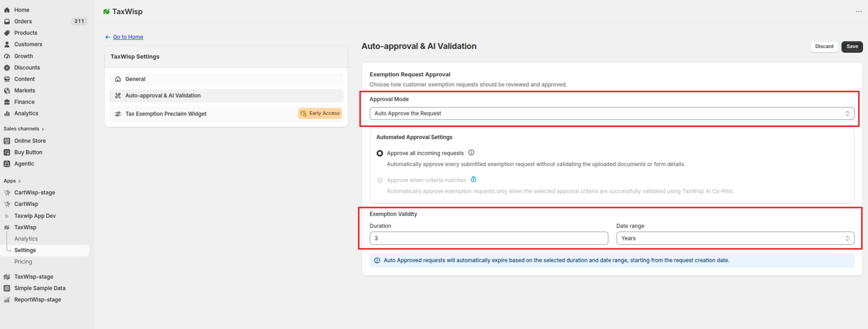
Task: Click the ReportWisp-stage app icon
Action: (x=7, y=300)
